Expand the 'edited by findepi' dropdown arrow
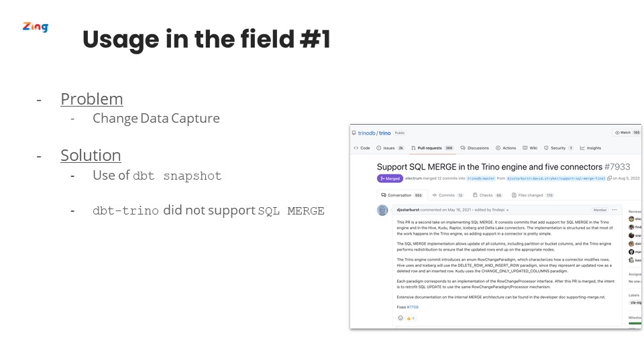This screenshot has height=362, width=644. 508,210
